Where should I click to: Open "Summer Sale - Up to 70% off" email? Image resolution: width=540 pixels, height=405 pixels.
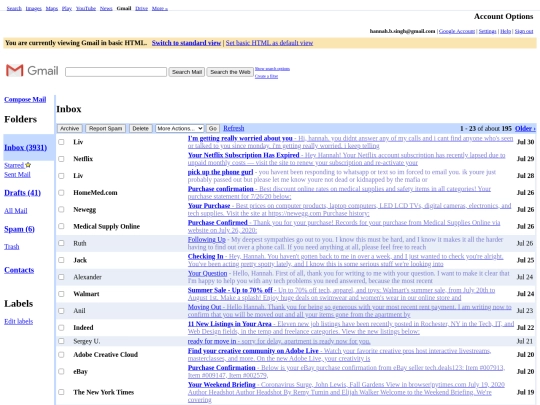point(230,290)
